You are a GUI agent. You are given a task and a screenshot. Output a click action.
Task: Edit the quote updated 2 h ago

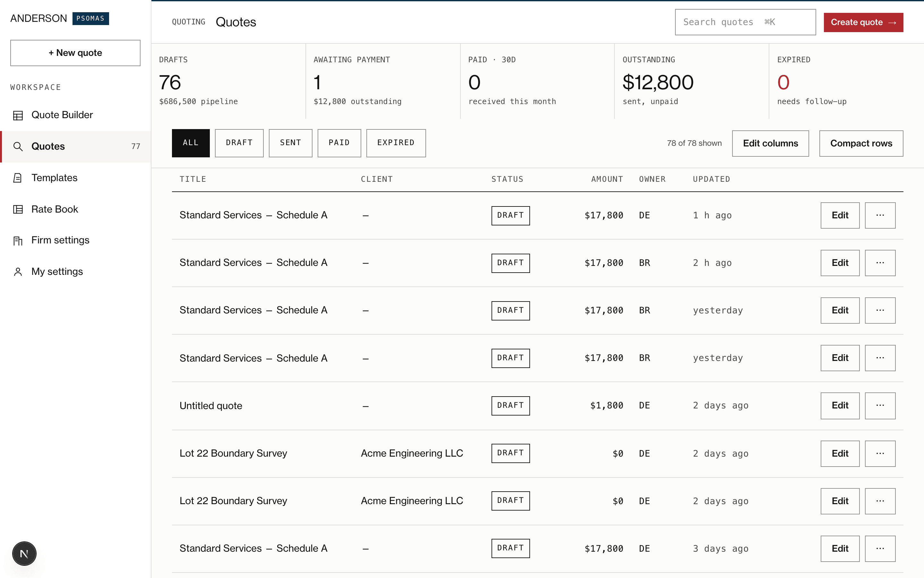click(x=840, y=263)
